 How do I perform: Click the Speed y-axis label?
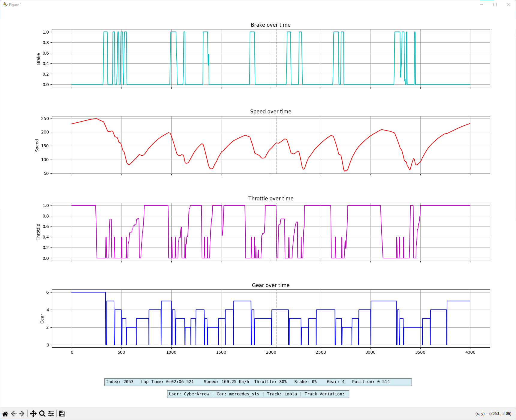click(37, 145)
